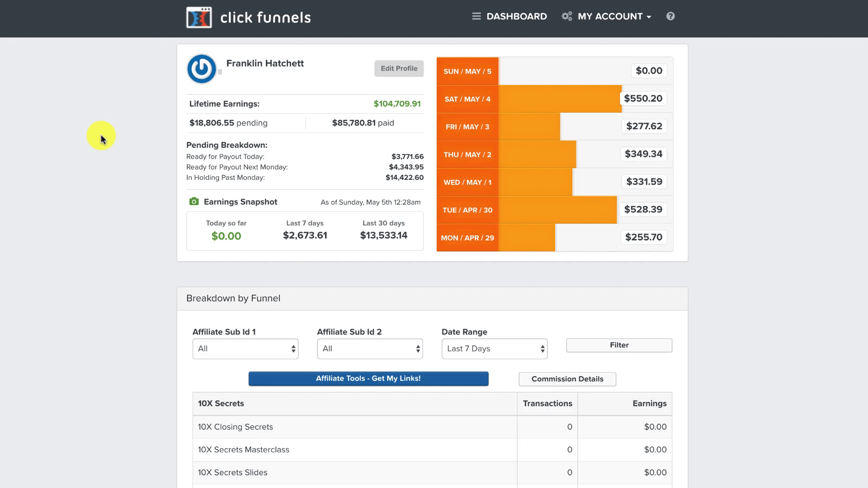Click the $277.62 earnings value
Screen dimensions: 868x488
coord(644,126)
